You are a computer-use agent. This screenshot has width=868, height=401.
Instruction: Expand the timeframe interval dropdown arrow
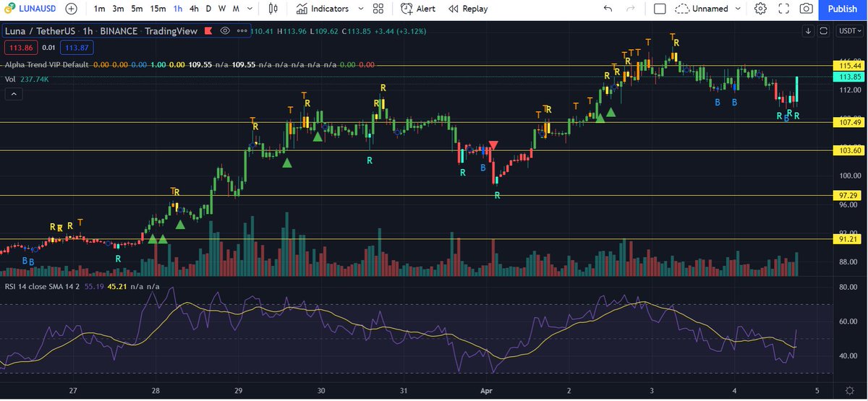click(250, 9)
